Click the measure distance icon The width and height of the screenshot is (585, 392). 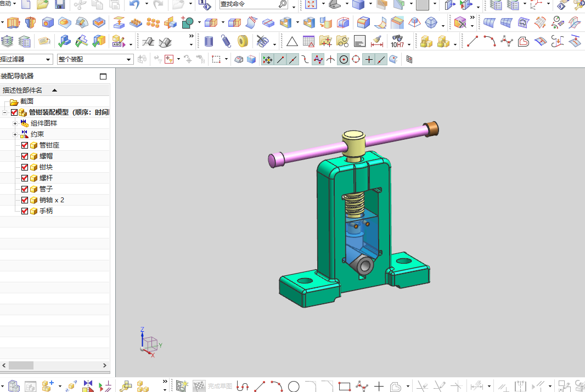(x=377, y=41)
